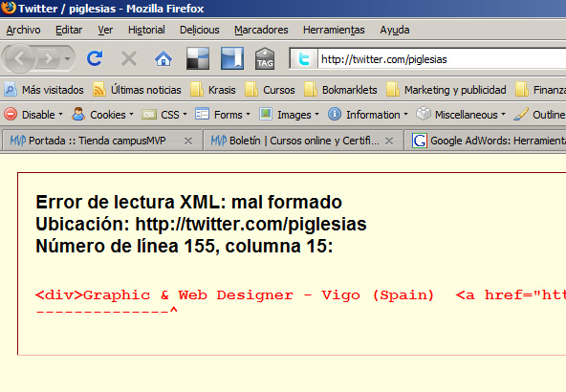Click the Cookies person icon
The image size is (566, 392).
tap(78, 114)
